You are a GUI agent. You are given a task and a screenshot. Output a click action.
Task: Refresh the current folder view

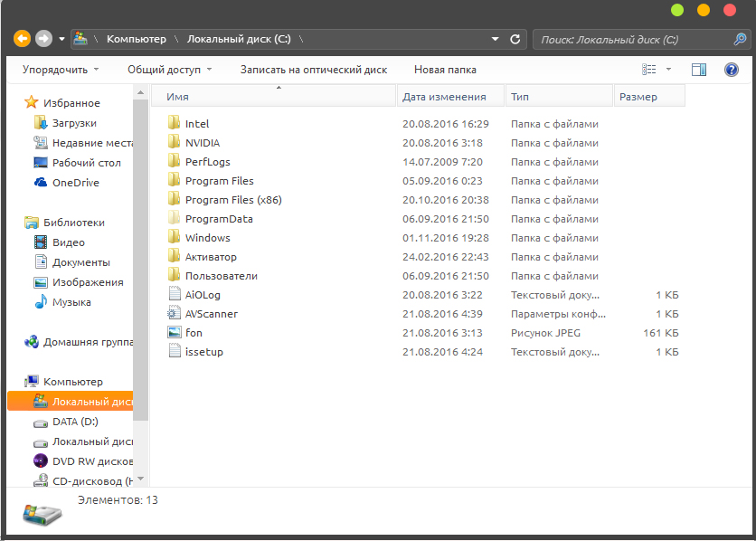(515, 40)
